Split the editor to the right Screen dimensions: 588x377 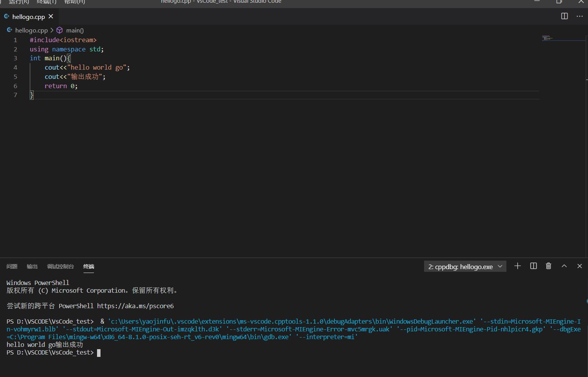pos(564,16)
